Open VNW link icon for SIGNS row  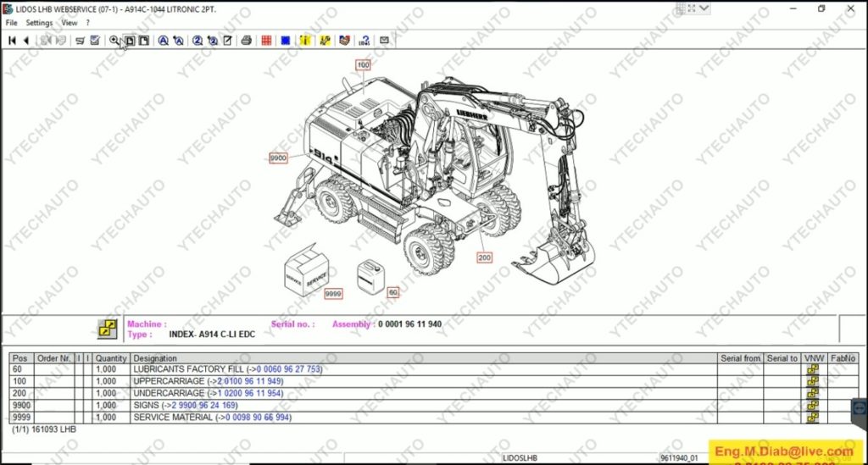point(813,405)
